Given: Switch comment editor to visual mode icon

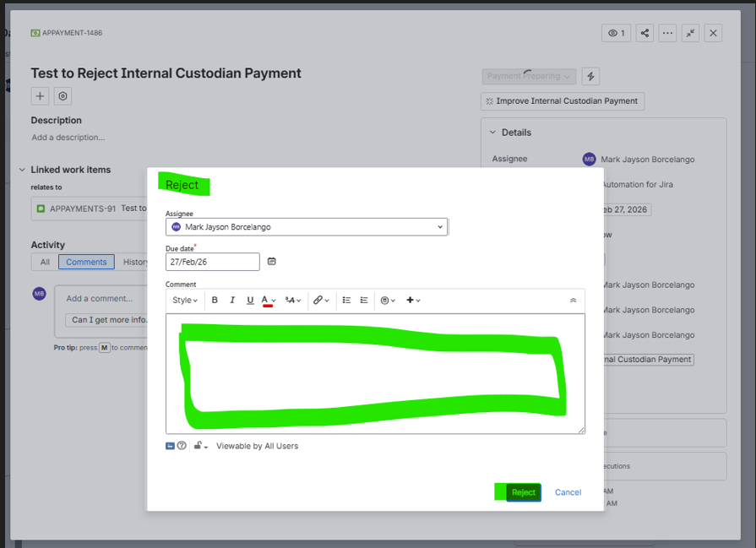Looking at the screenshot, I should coord(170,446).
